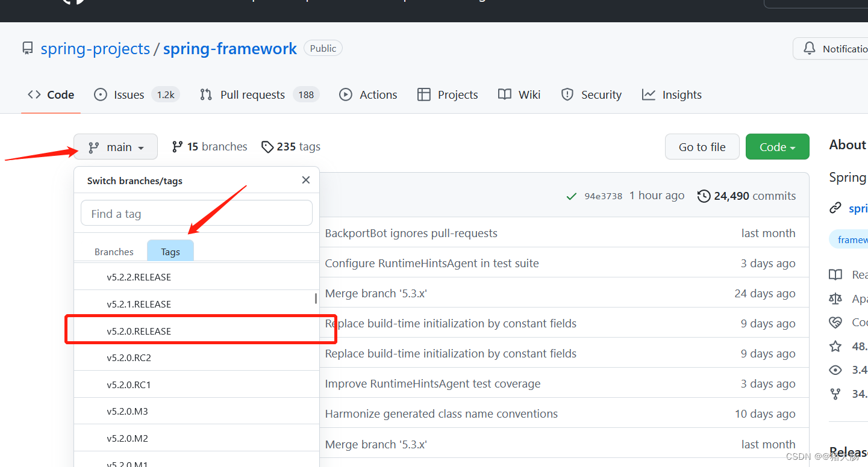Click the commit history clock icon
Image resolution: width=868 pixels, height=467 pixels.
(704, 196)
